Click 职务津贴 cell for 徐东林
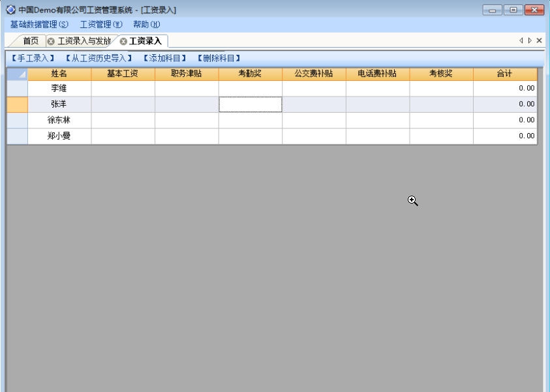 (x=187, y=120)
